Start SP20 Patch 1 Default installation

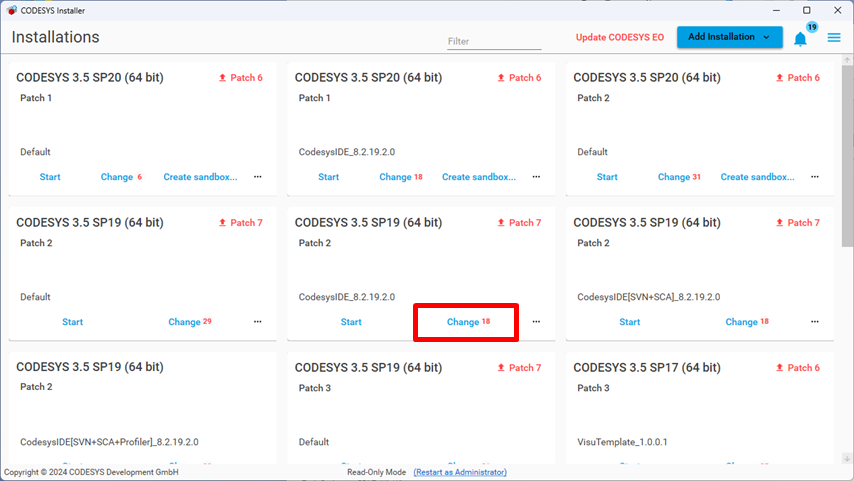50,176
